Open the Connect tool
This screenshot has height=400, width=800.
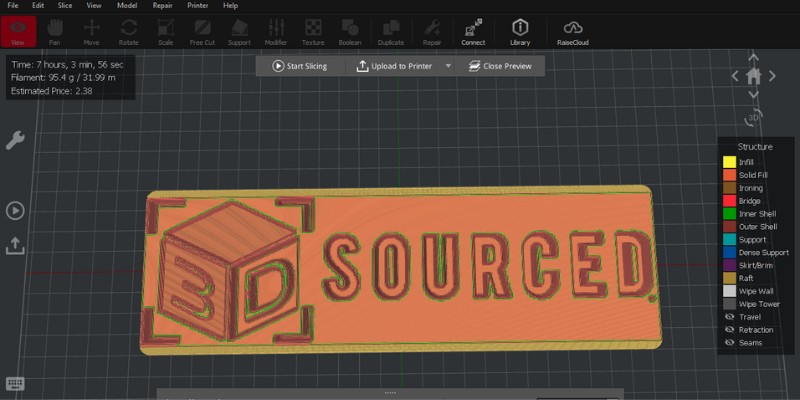(x=473, y=32)
